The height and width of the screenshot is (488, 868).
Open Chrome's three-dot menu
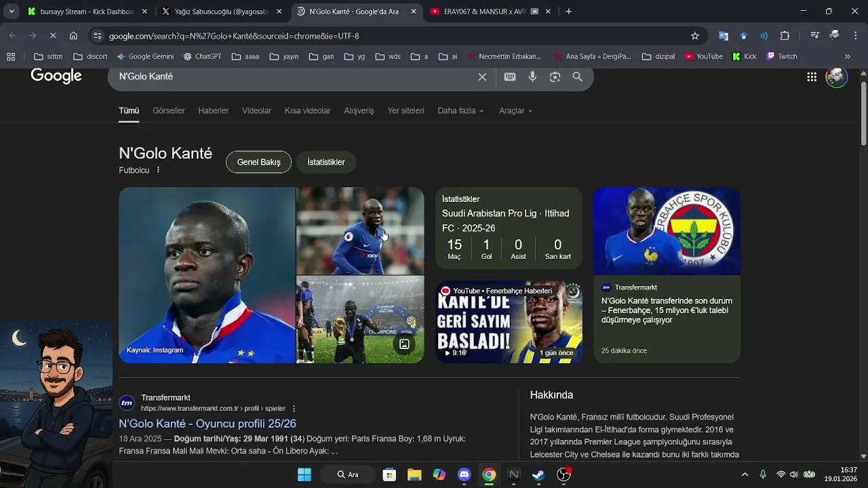coord(856,36)
